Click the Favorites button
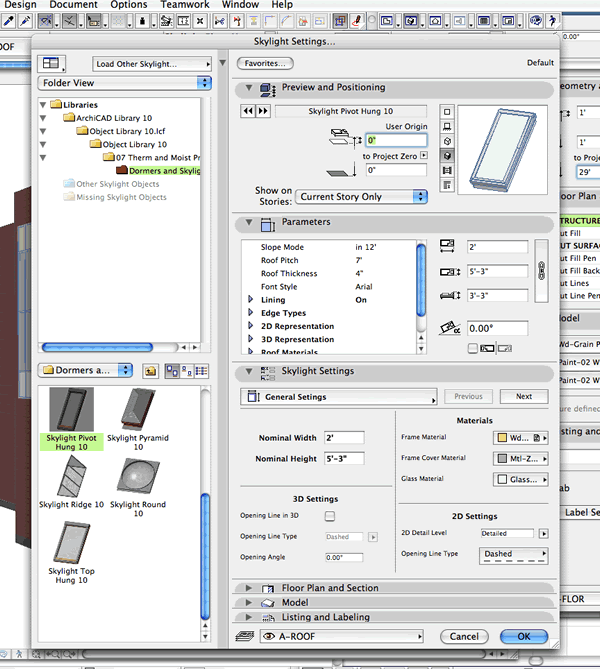Viewport: 600px width, 669px height. [265, 63]
